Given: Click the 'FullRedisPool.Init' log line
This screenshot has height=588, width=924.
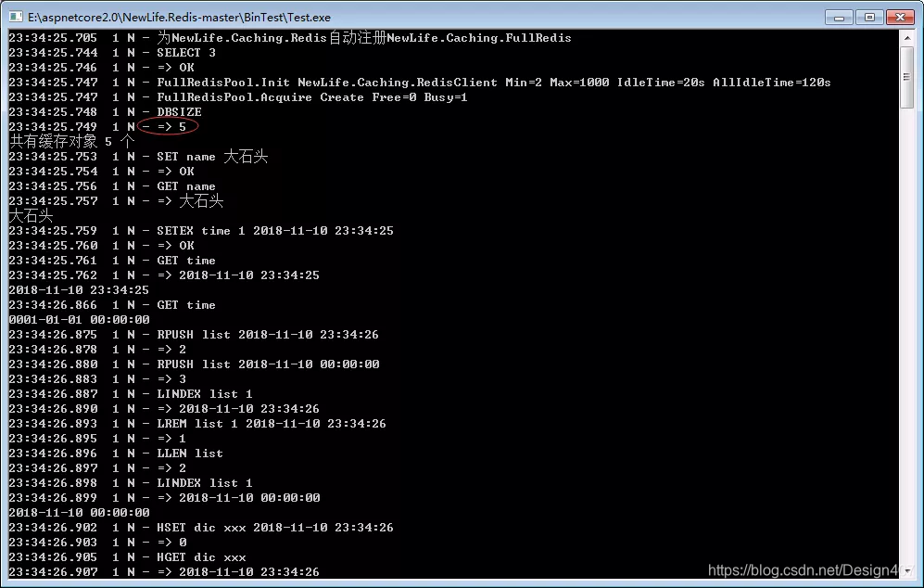Looking at the screenshot, I should 420,83.
